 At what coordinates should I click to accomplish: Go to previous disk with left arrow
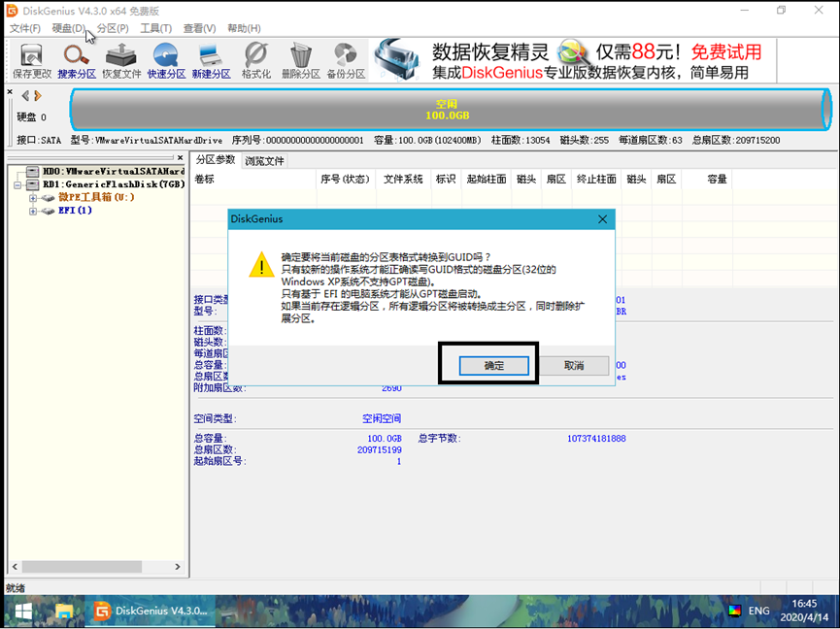click(x=25, y=96)
